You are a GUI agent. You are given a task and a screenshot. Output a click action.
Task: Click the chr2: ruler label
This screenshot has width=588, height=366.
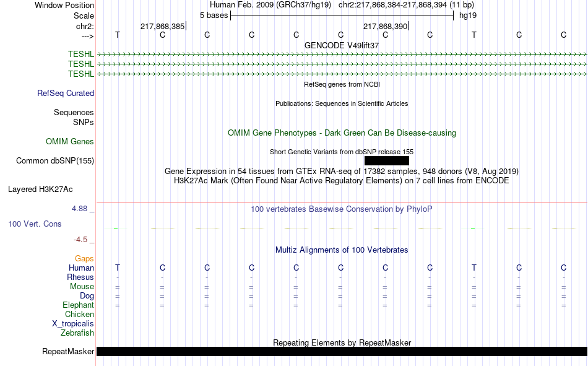pos(85,26)
